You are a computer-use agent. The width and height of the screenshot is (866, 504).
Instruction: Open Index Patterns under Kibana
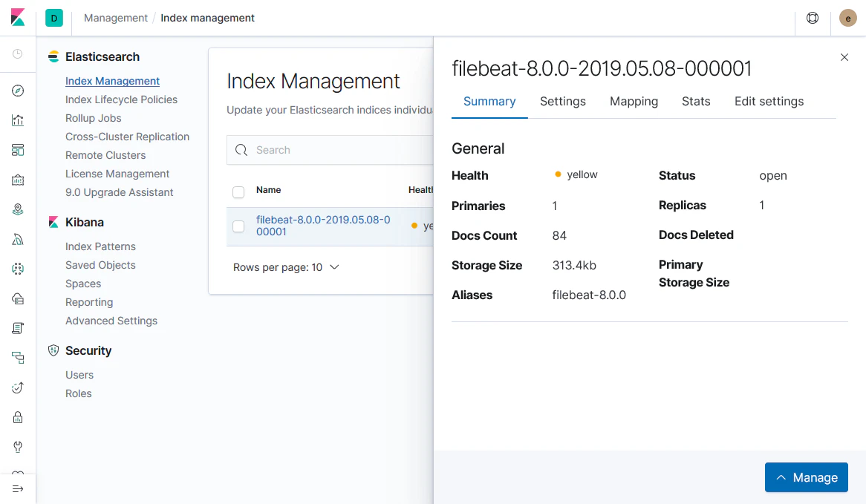[100, 246]
